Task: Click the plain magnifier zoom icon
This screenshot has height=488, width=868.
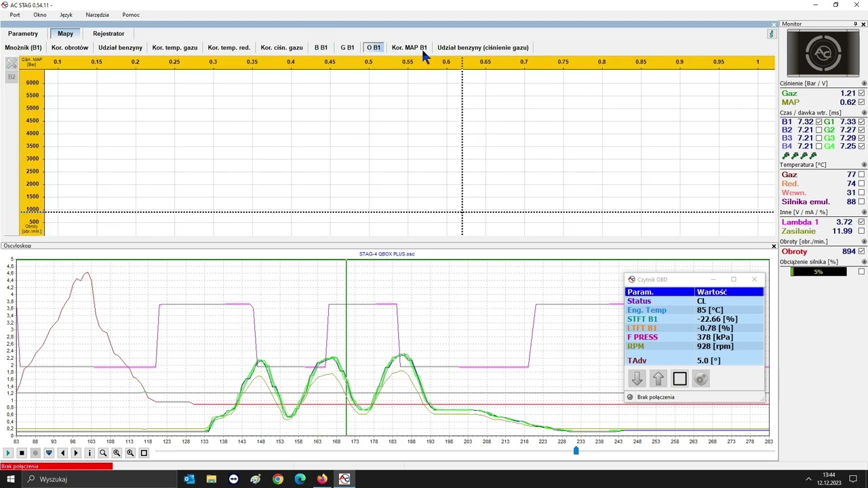Action: [103, 453]
